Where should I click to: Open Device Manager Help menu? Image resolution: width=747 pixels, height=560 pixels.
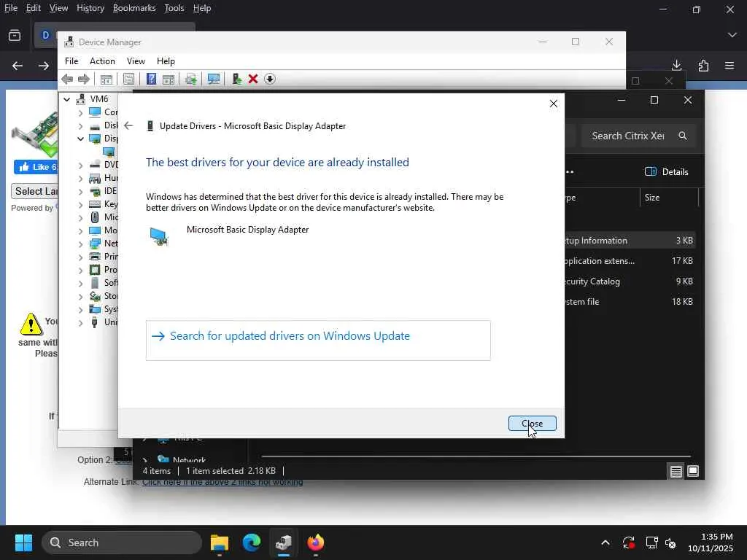pos(166,61)
